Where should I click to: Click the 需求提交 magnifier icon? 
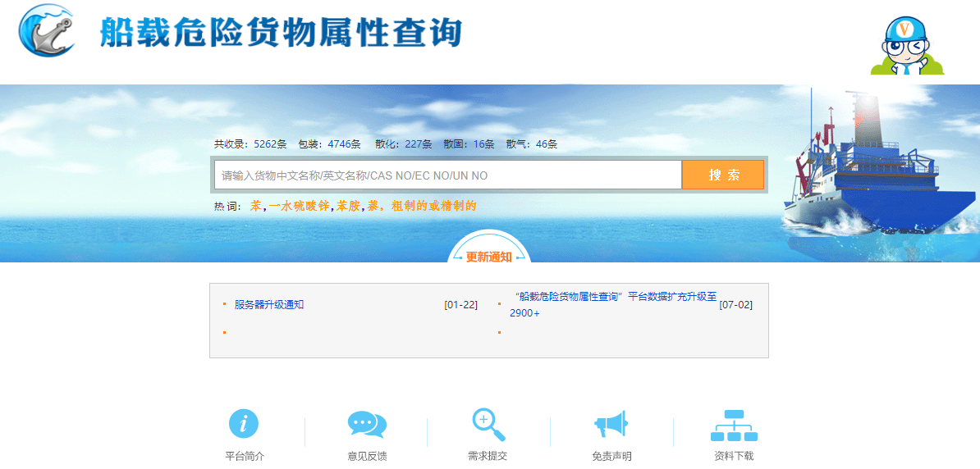pyautogui.click(x=488, y=424)
